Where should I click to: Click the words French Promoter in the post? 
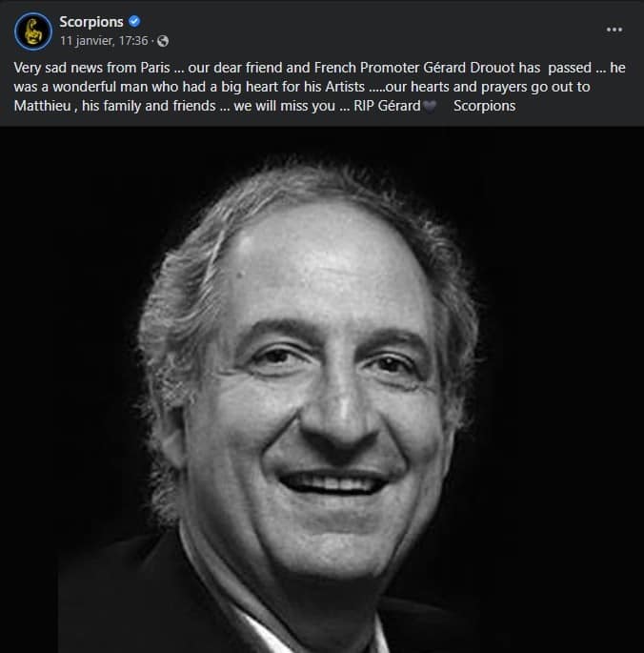click(367, 68)
